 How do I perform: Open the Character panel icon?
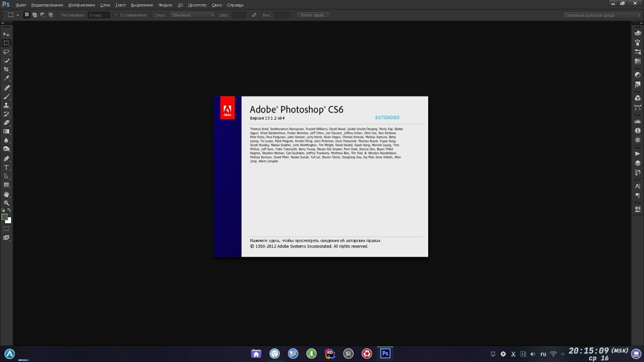pos(638,186)
